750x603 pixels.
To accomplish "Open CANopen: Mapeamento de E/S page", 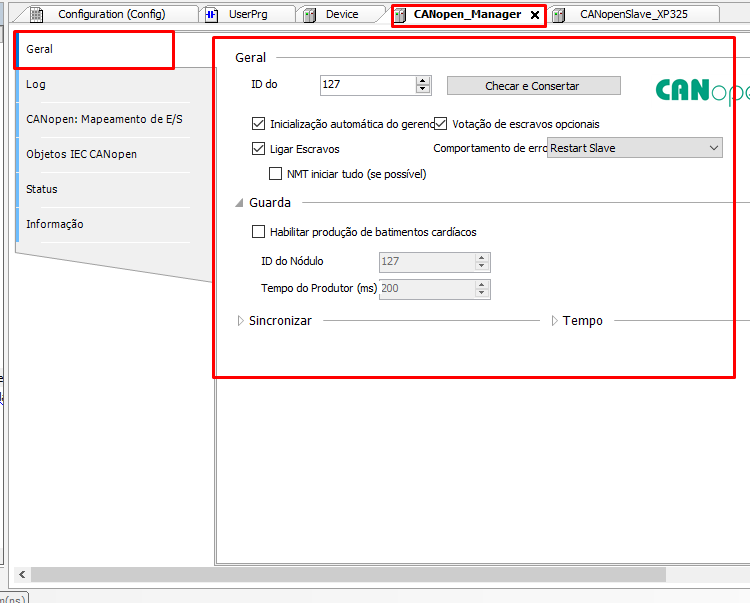I will [x=104, y=119].
